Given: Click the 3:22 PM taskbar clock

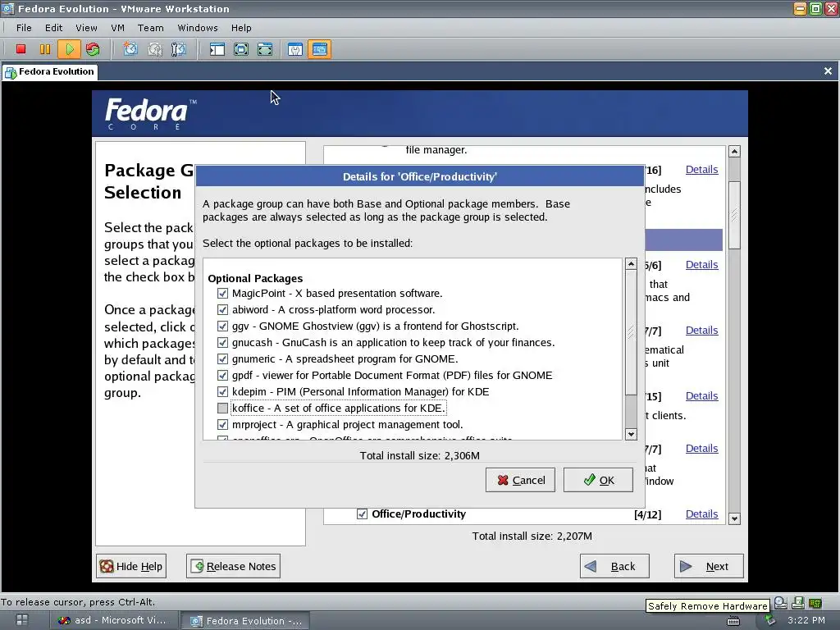Looking at the screenshot, I should pos(806,620).
